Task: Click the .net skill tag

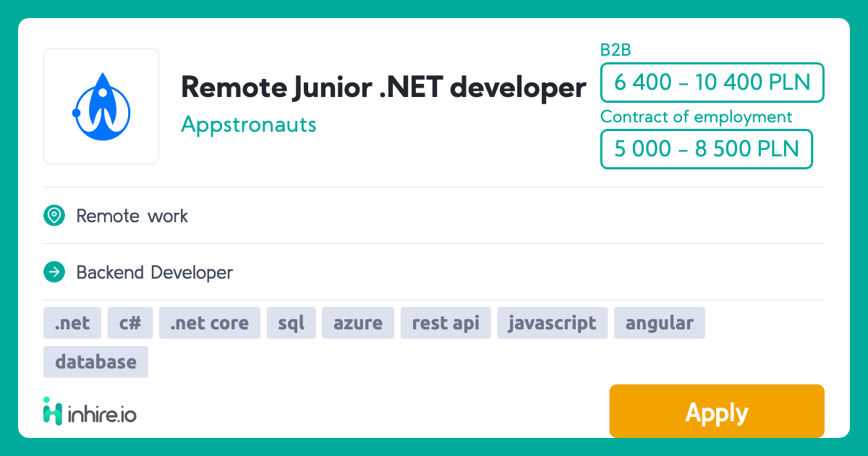Action: [x=72, y=323]
